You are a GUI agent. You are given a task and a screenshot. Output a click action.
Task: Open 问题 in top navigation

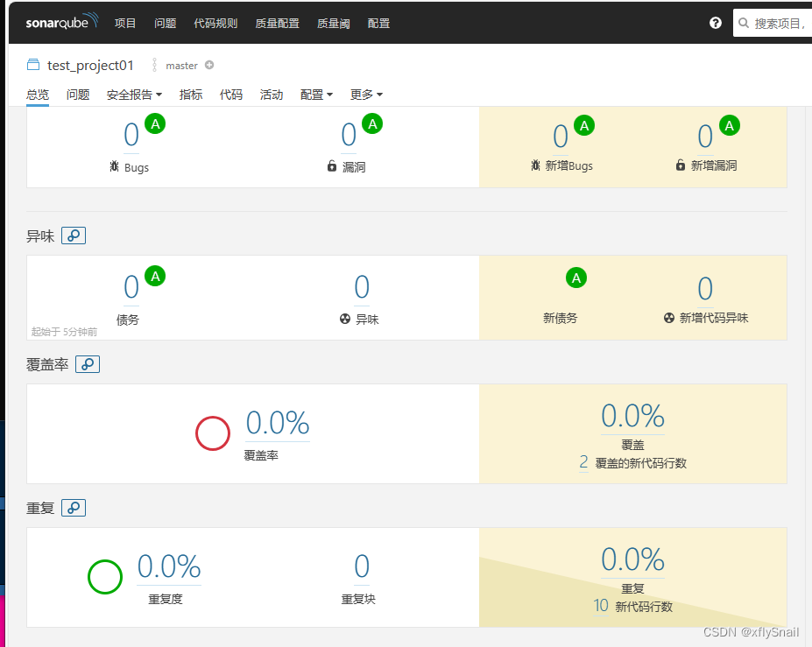point(165,24)
